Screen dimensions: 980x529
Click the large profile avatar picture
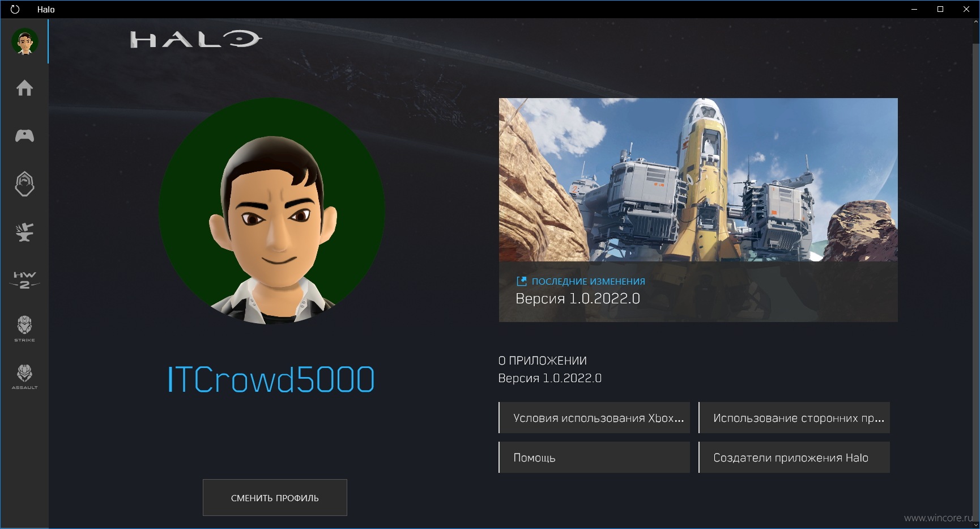(272, 211)
